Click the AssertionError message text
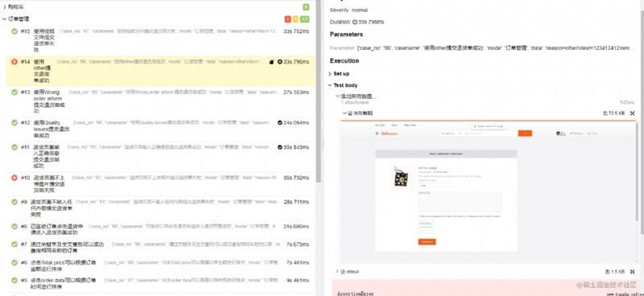 [355, 294]
